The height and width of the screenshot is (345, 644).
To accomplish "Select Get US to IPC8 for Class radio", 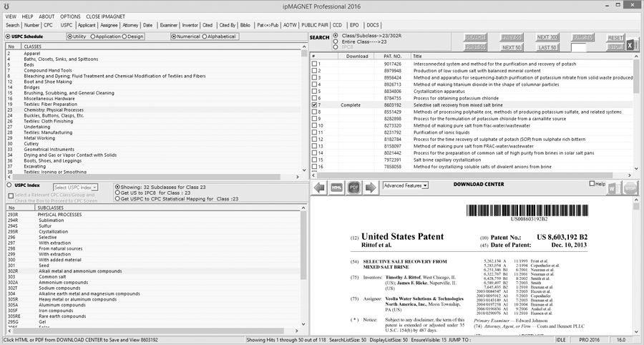I will point(117,193).
